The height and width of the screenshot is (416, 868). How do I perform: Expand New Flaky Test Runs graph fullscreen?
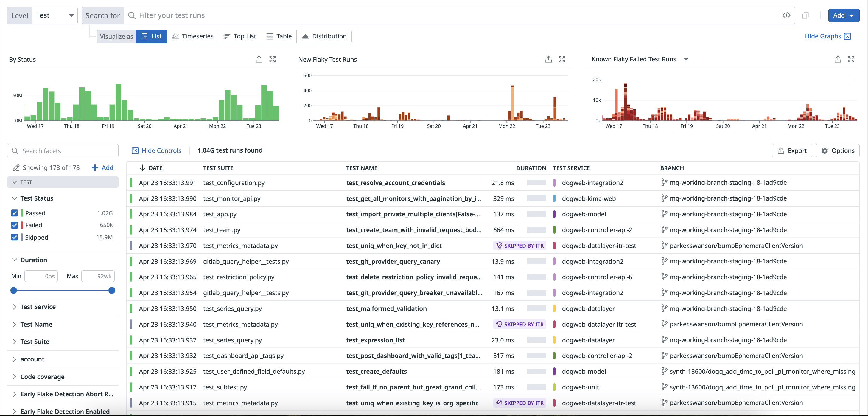point(561,59)
